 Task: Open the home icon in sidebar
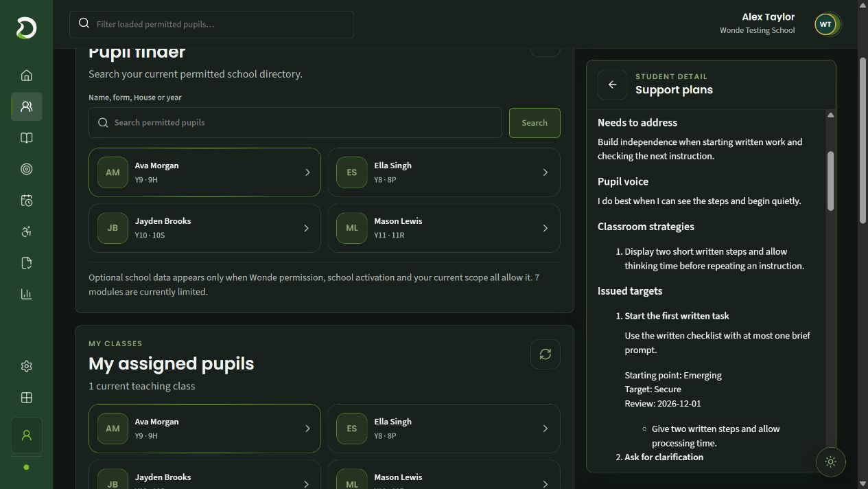click(26, 76)
